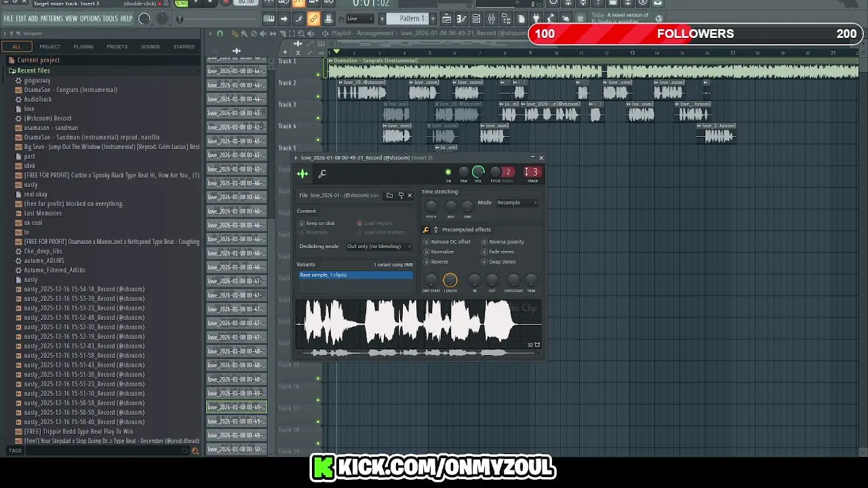
Task: Toggle Keep on disk option
Action: click(x=317, y=223)
